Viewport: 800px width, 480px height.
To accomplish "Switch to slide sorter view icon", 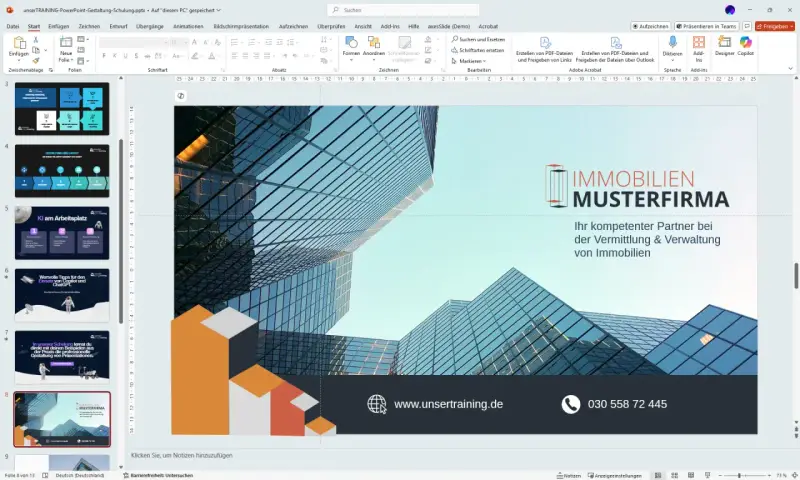I will [x=674, y=475].
